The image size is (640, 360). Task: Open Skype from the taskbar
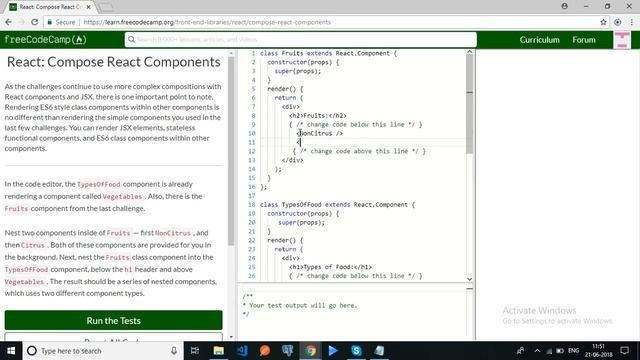[356, 351]
